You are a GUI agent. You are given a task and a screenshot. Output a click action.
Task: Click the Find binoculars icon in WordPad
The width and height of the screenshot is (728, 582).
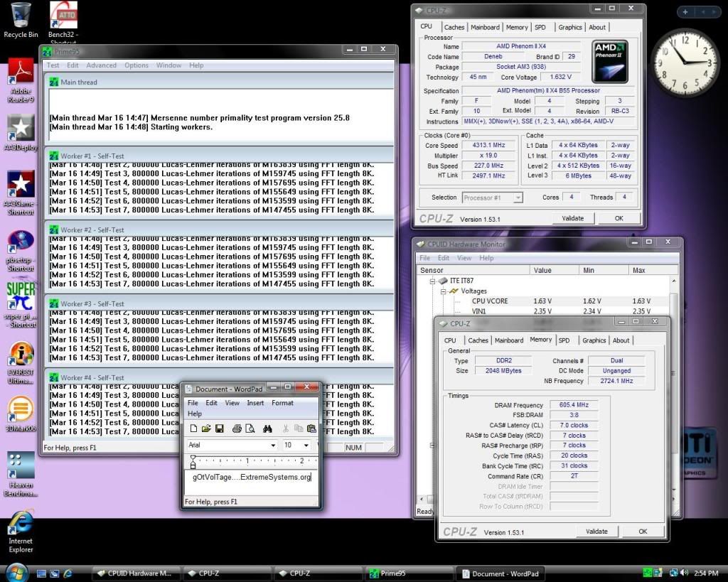tap(268, 429)
